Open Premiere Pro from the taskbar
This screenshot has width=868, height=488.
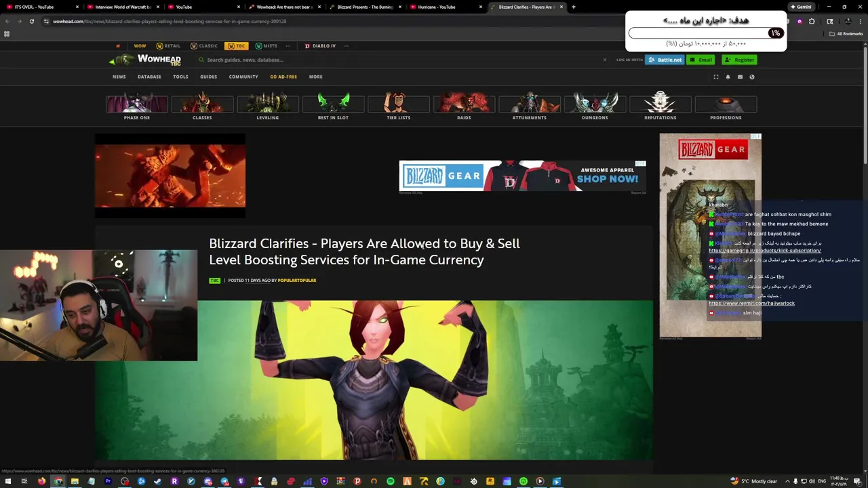pyautogui.click(x=108, y=481)
